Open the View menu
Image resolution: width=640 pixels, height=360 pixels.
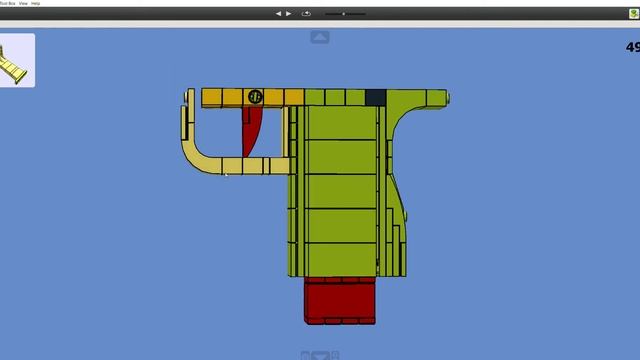(23, 3)
